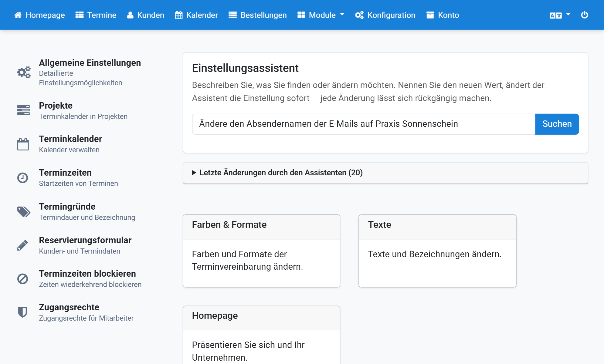
Task: Open the Homepage settings card
Action: click(261, 335)
